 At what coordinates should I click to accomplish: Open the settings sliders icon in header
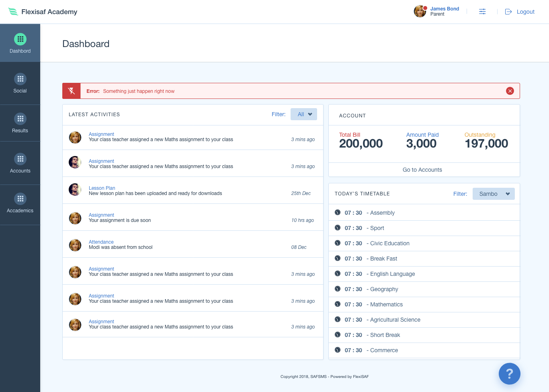coord(482,12)
